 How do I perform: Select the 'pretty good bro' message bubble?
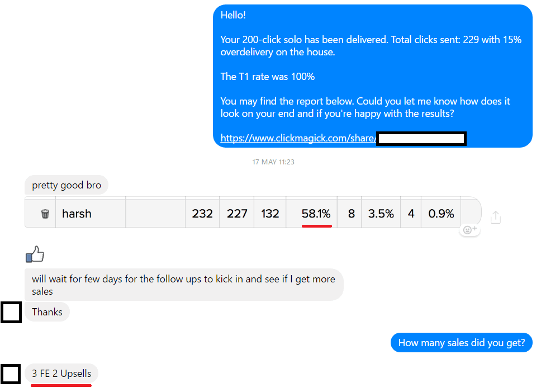(x=67, y=185)
